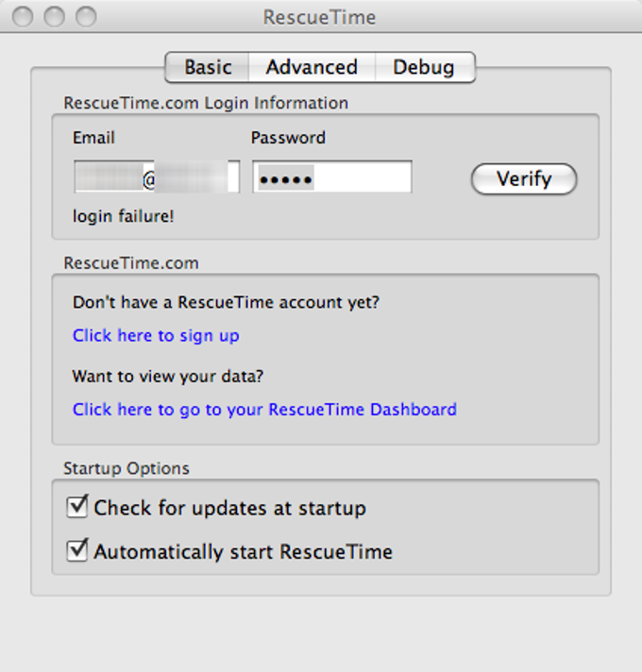The image size is (642, 672).
Task: Open the Advanced tab
Action: [x=312, y=67]
